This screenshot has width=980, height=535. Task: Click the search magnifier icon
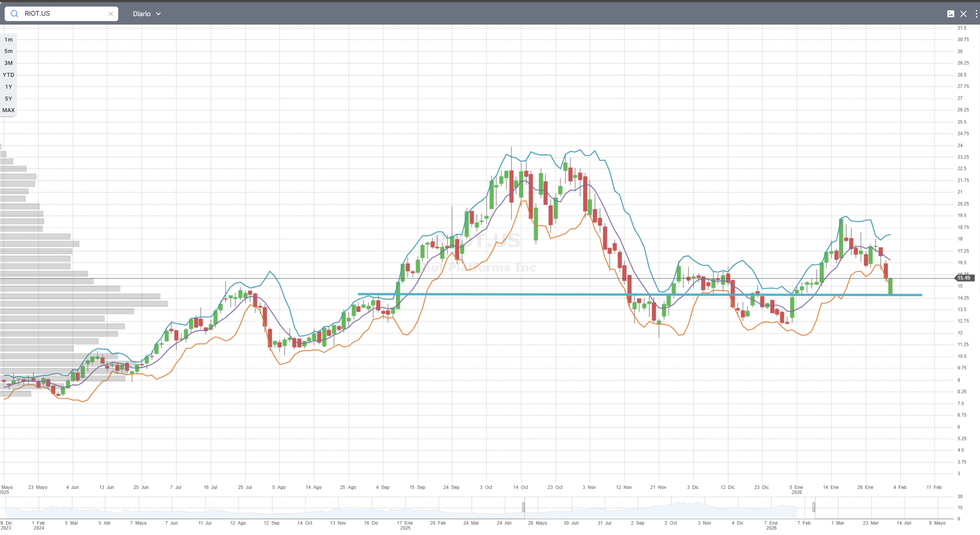(15, 14)
